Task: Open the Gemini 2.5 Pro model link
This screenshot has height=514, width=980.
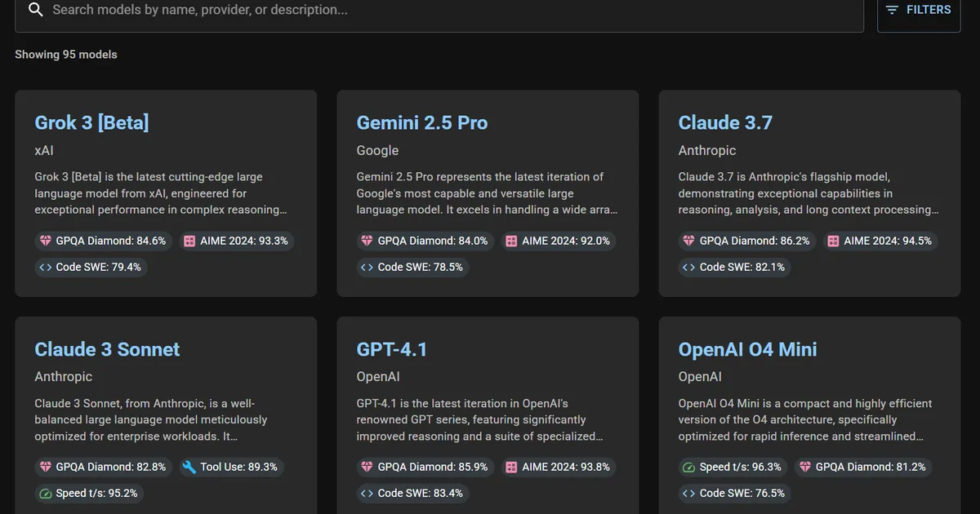Action: coord(421,123)
